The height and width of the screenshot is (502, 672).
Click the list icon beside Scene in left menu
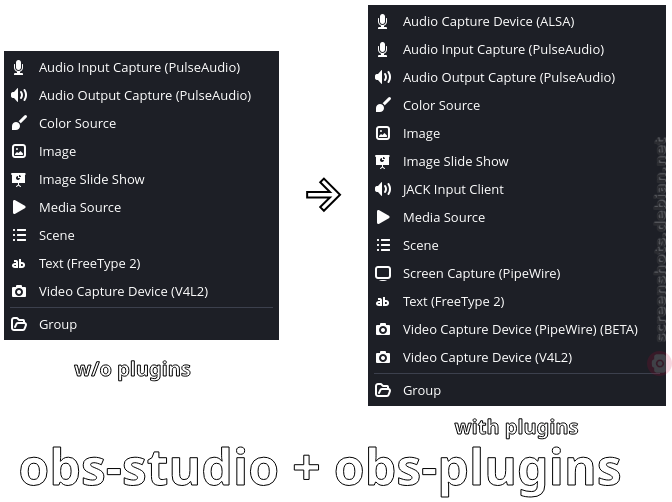coord(19,235)
